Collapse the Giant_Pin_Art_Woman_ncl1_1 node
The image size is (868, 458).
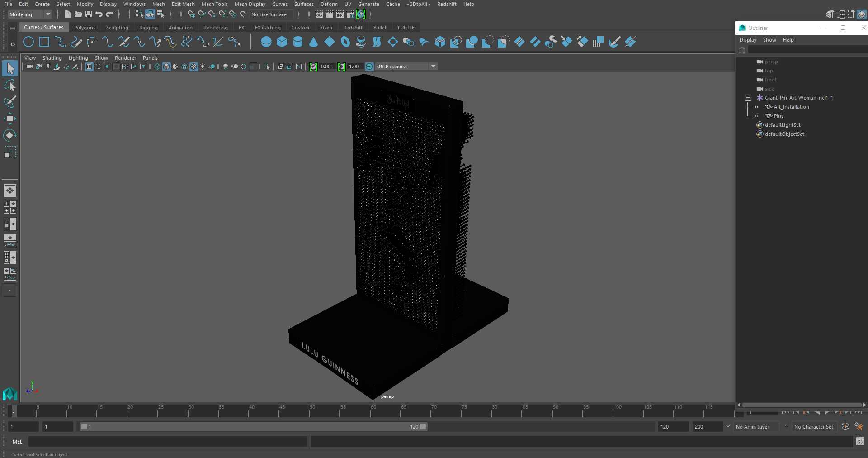748,98
